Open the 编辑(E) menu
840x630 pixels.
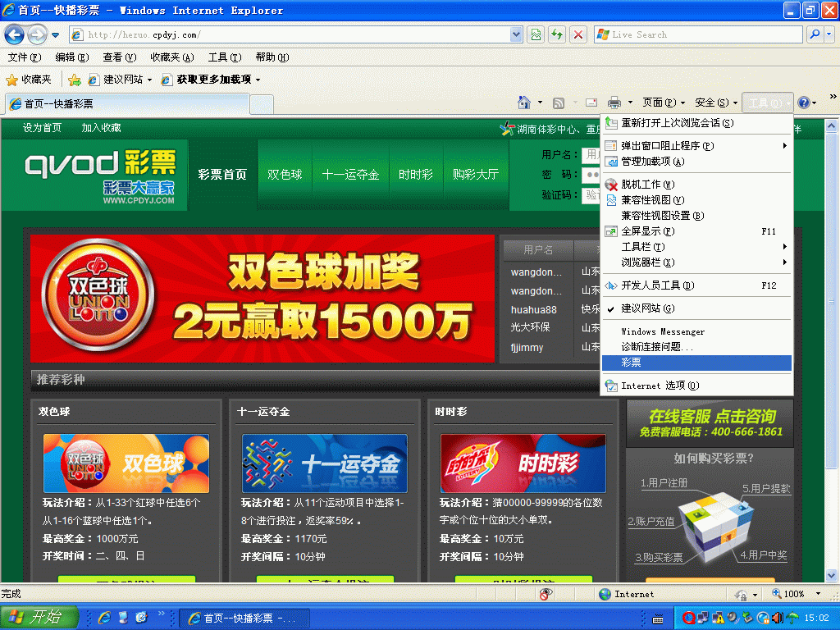tap(72, 57)
